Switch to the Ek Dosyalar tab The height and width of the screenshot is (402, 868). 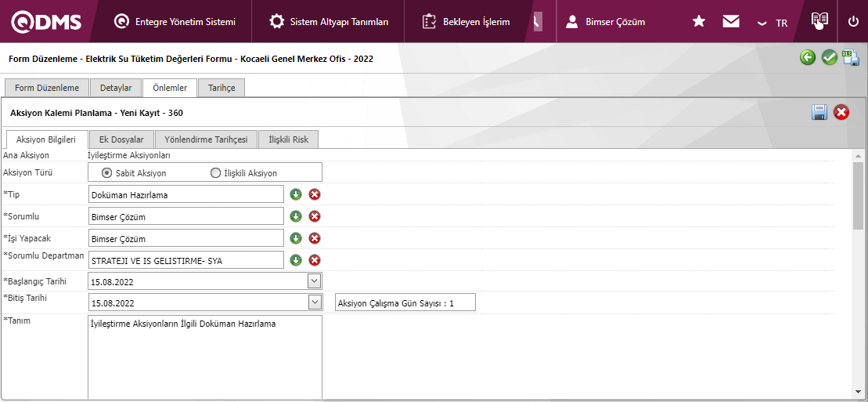(121, 139)
